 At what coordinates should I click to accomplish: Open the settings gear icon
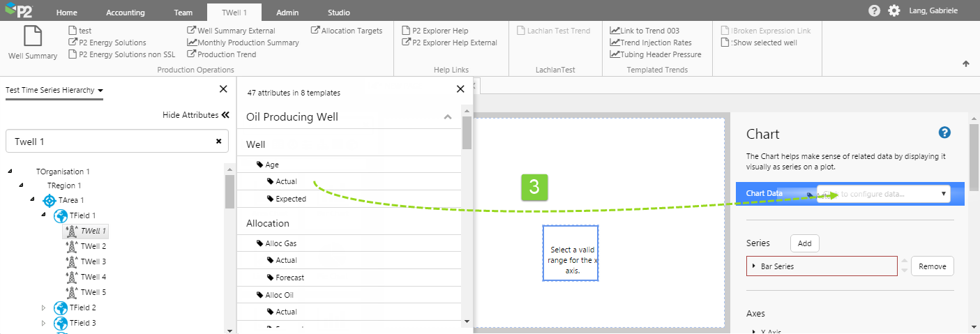894,11
